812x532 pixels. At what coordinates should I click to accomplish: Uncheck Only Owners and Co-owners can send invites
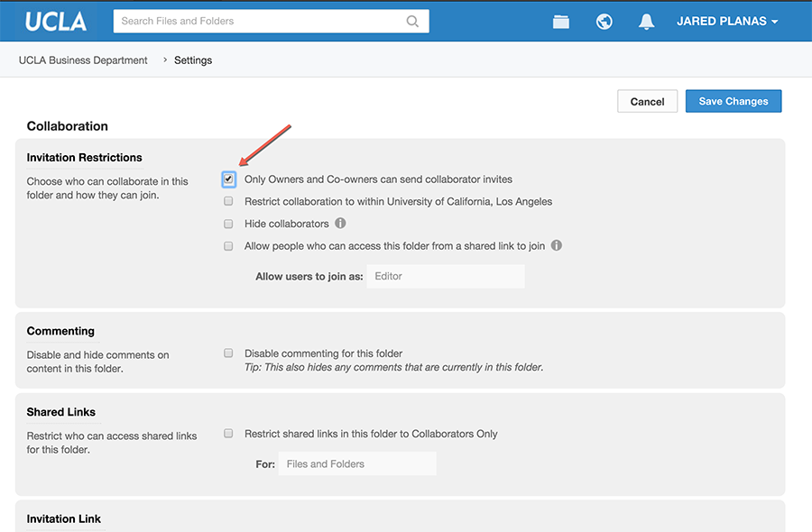click(x=228, y=179)
